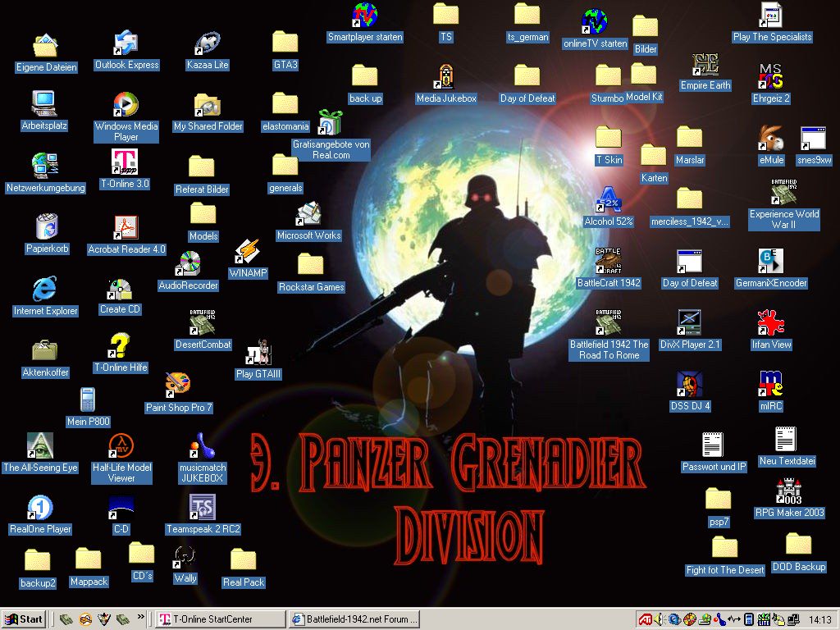Select the Kazaa Lite shortcut
Viewport: 840px width, 630px height.
pos(207,44)
